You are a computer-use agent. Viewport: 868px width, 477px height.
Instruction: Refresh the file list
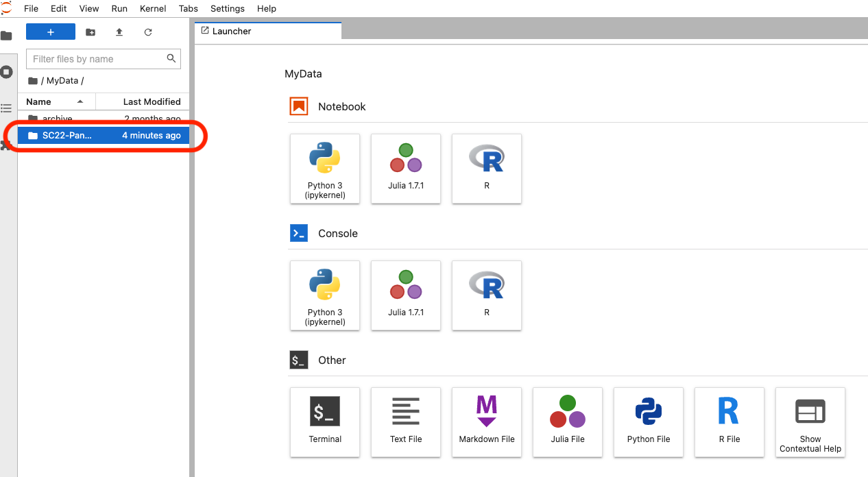pos(148,32)
